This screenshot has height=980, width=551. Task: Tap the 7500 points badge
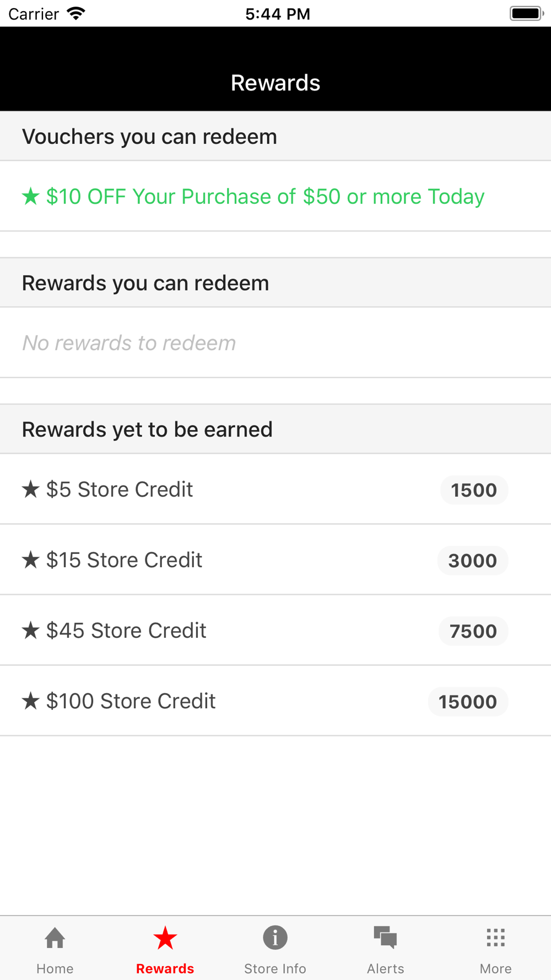(x=473, y=631)
